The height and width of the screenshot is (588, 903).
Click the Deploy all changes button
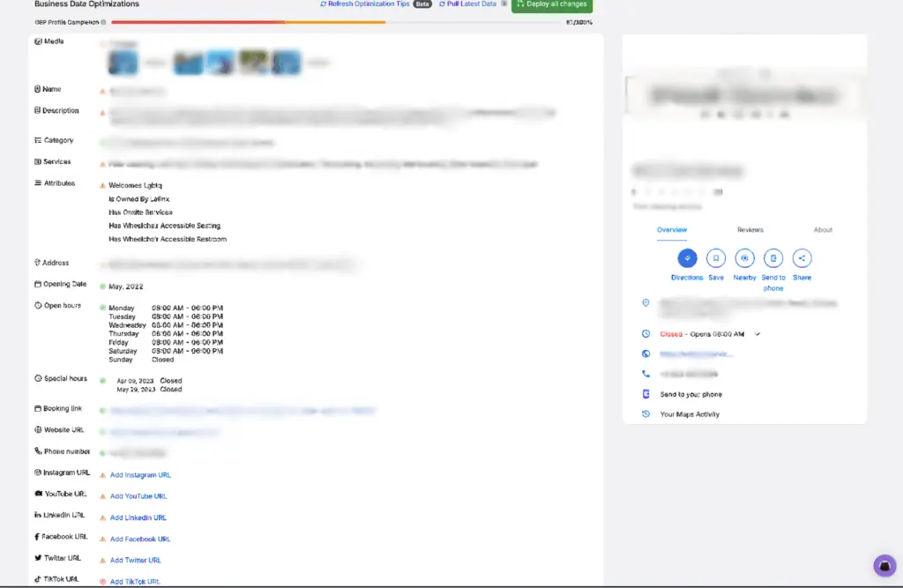tap(551, 4)
